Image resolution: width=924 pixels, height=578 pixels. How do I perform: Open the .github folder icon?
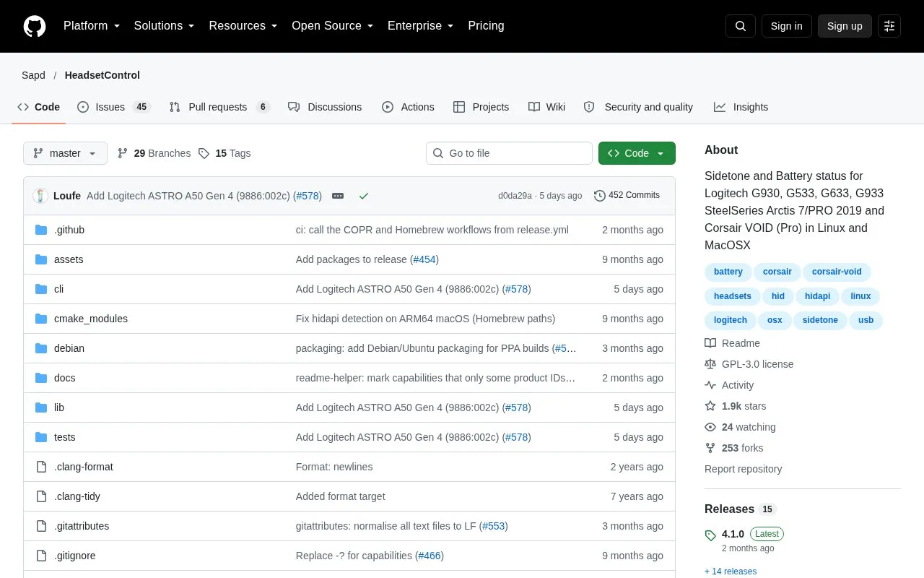point(41,230)
